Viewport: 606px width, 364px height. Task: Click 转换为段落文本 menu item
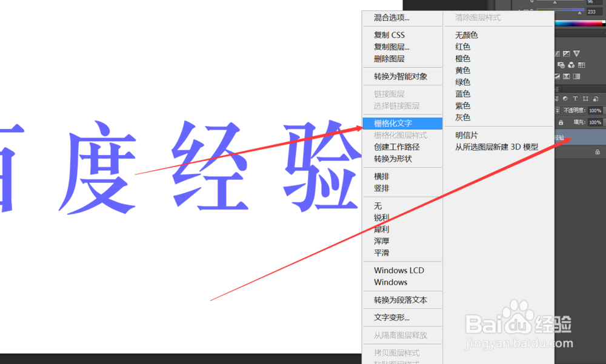pyautogui.click(x=401, y=300)
